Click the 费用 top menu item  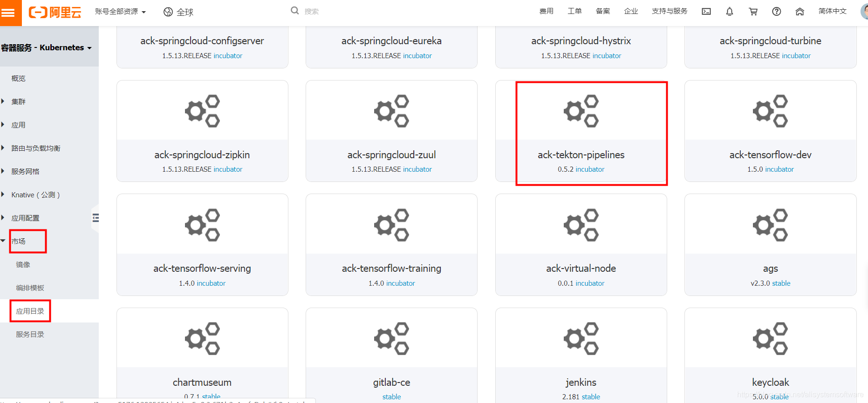[547, 11]
